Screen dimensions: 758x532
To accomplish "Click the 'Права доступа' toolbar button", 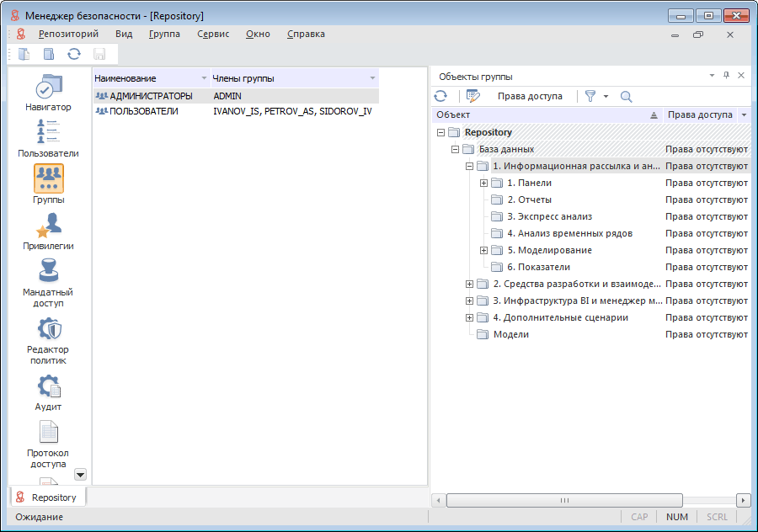I will [530, 96].
